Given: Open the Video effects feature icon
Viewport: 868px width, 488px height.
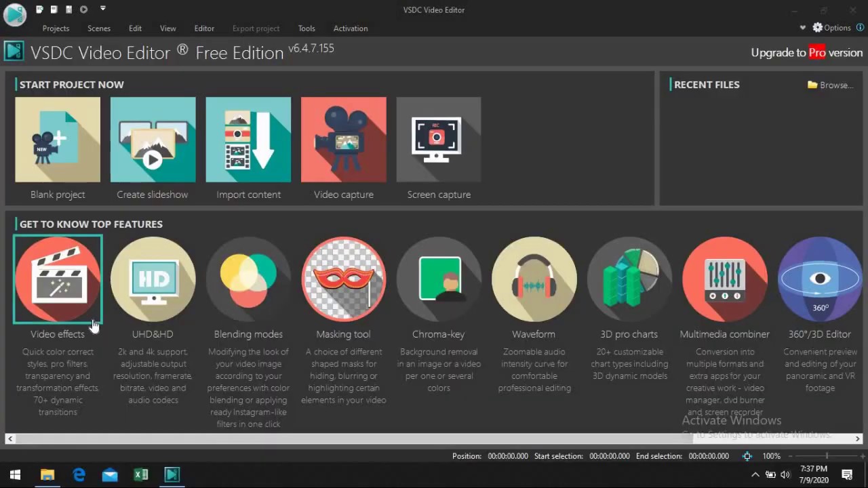Looking at the screenshot, I should click(58, 279).
